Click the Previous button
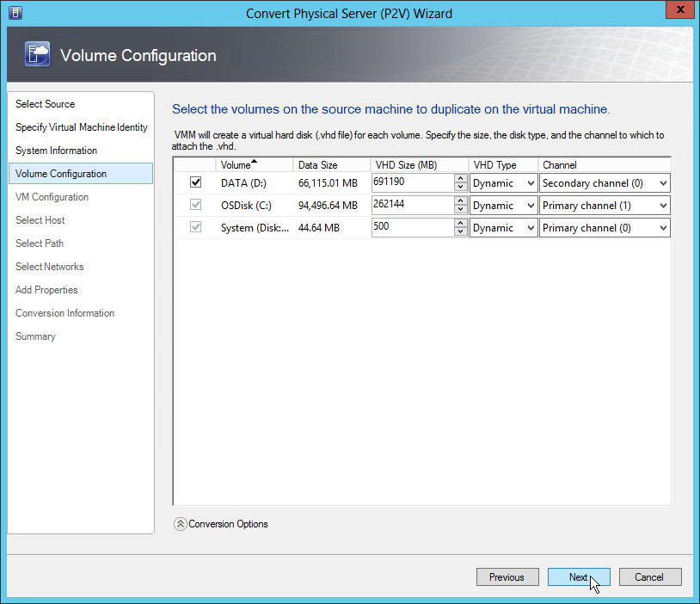700x604 pixels. pos(507,577)
